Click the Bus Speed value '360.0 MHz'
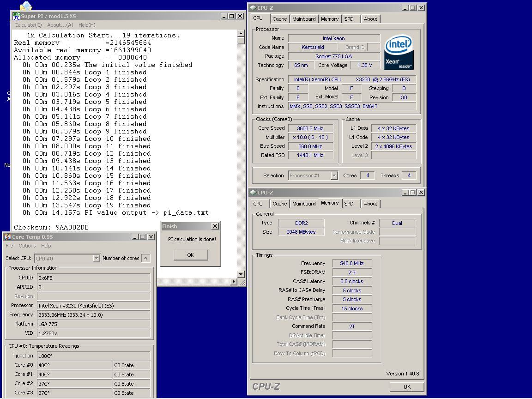The height and width of the screenshot is (399, 532). (x=310, y=146)
